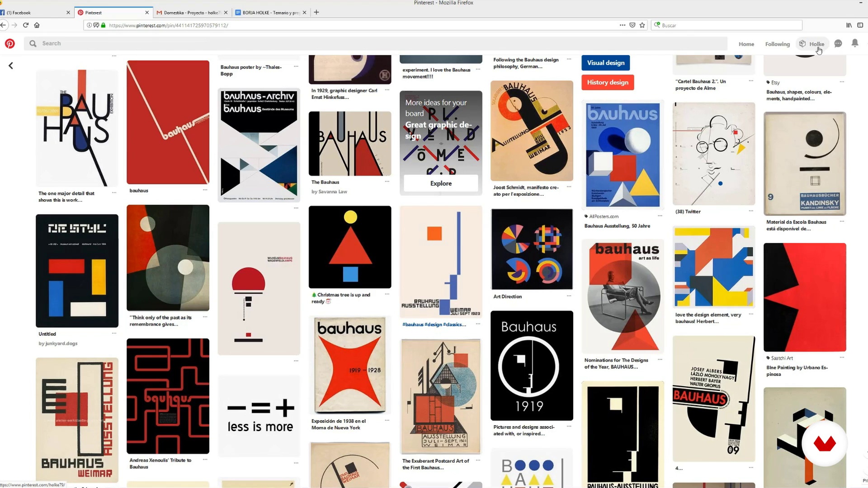The width and height of the screenshot is (868, 488).
Task: Open more options for 'The one major detail' pin
Action: pos(114,193)
